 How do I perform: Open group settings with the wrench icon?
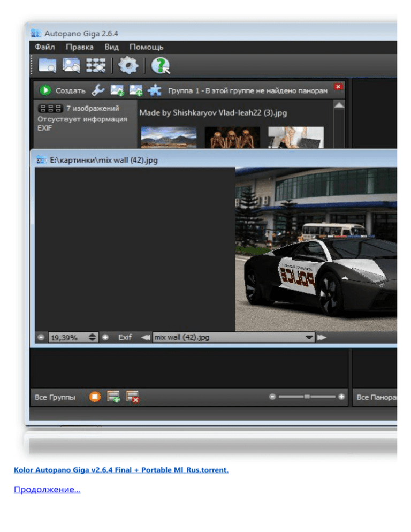97,90
